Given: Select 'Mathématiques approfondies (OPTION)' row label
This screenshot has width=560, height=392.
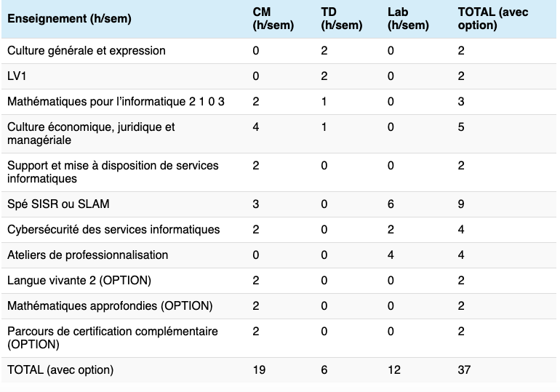Looking at the screenshot, I should click(99, 306).
